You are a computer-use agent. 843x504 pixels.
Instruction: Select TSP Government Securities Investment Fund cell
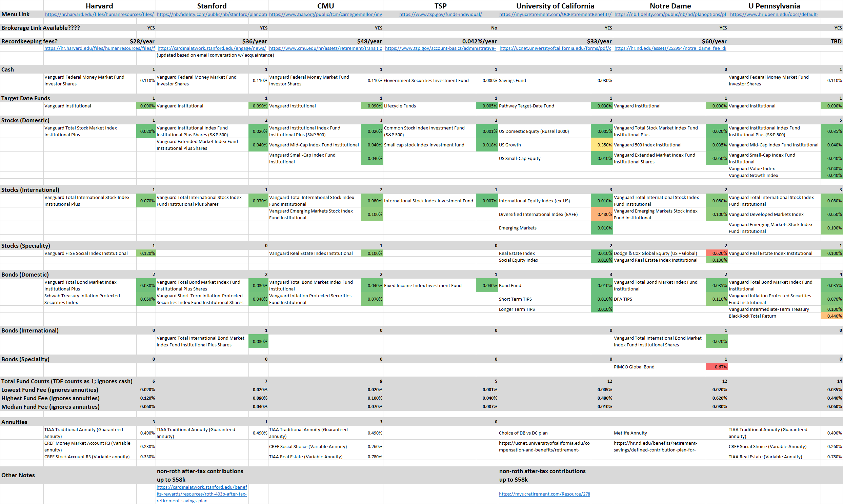429,80
